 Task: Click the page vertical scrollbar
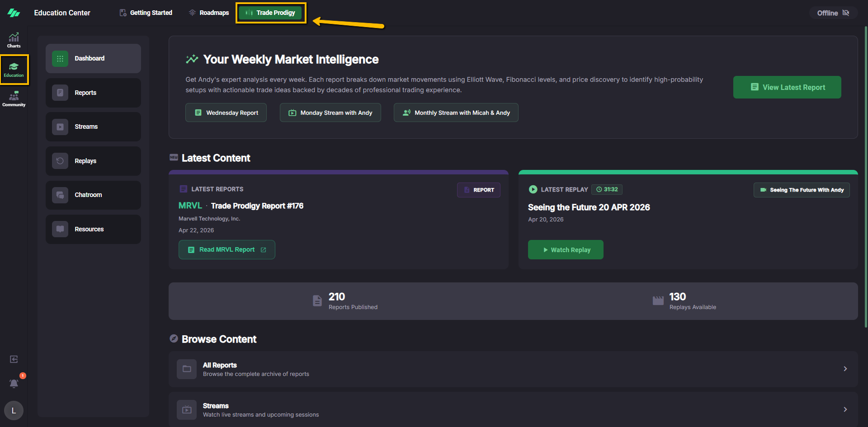coord(865,176)
